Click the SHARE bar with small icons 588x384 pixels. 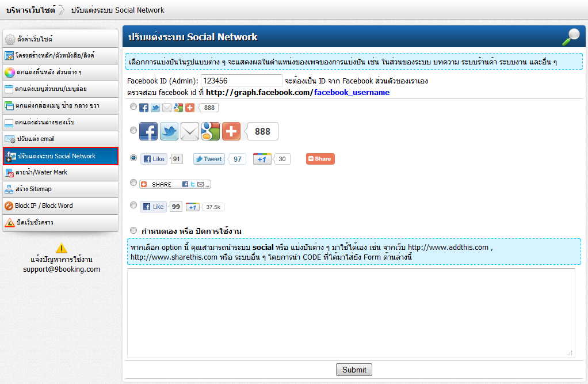point(175,184)
